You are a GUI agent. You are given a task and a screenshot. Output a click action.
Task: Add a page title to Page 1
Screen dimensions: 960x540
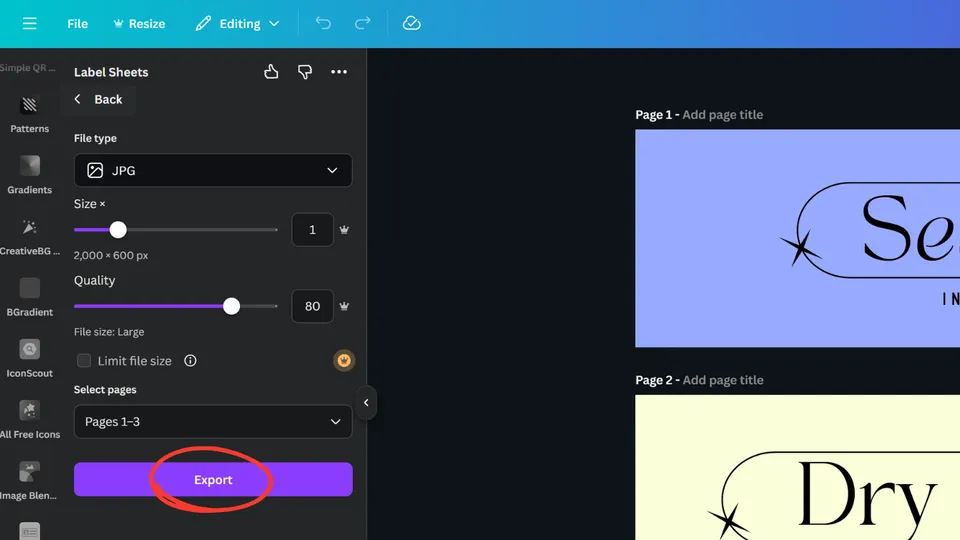coord(722,114)
